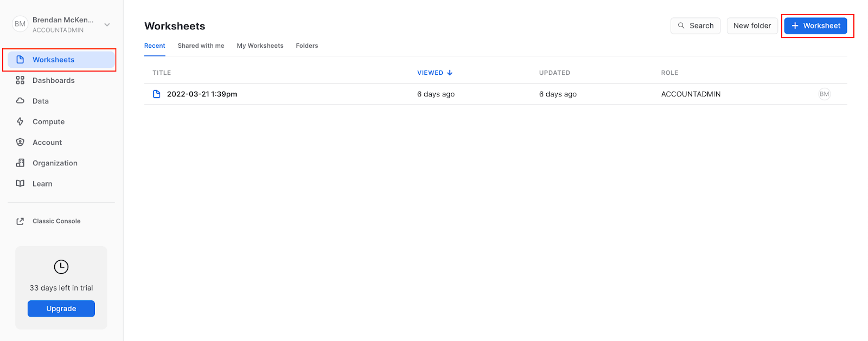Viewport: 868px width, 341px height.
Task: Sort the list by UPDATED column header
Action: [554, 73]
